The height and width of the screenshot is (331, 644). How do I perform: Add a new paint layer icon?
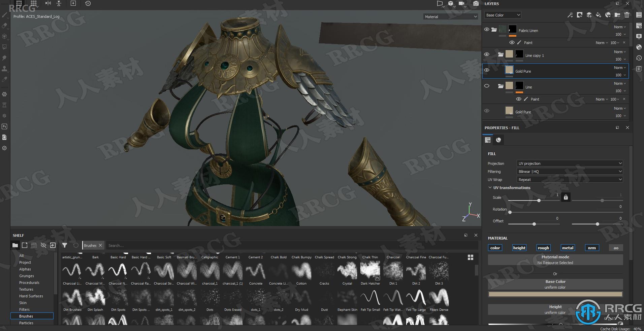589,15
